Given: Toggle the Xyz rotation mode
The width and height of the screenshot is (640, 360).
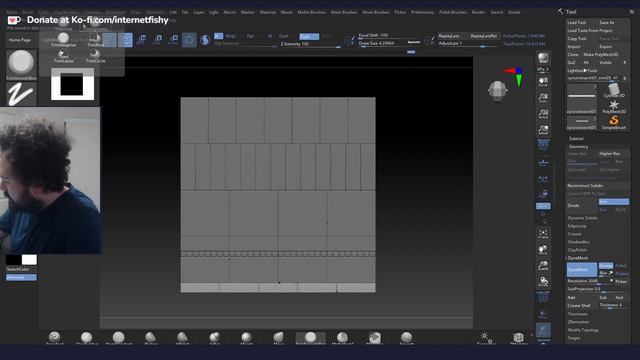Looking at the screenshot, I should click(x=543, y=206).
